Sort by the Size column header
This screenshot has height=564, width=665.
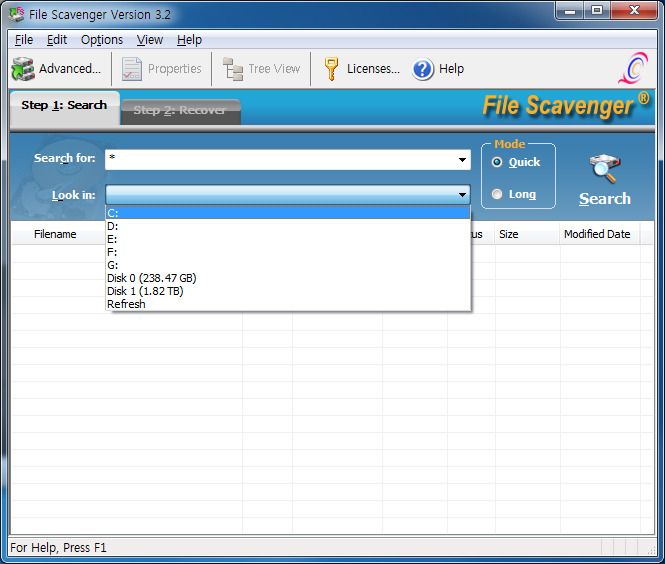coord(527,234)
